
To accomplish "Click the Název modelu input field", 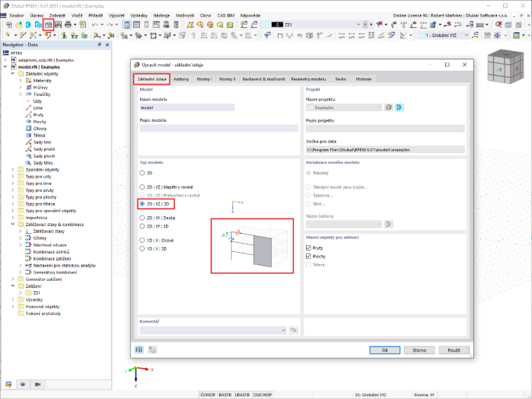I will 187,108.
